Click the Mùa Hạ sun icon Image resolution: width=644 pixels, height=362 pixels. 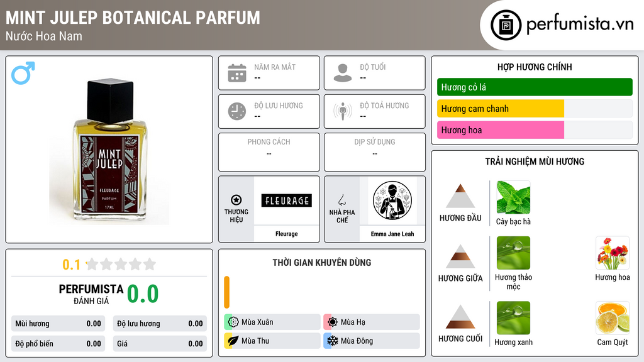pyautogui.click(x=333, y=322)
